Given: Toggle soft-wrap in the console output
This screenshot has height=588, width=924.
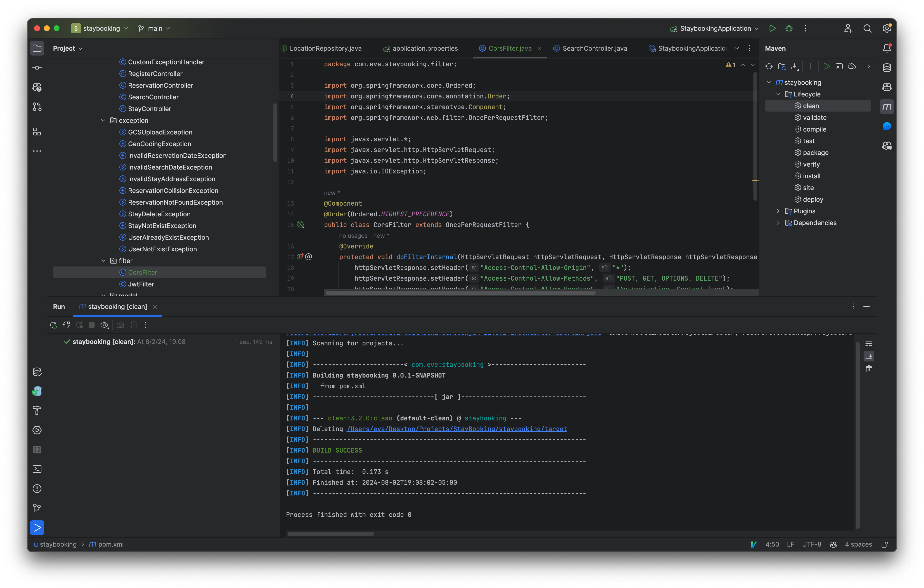Looking at the screenshot, I should (869, 344).
